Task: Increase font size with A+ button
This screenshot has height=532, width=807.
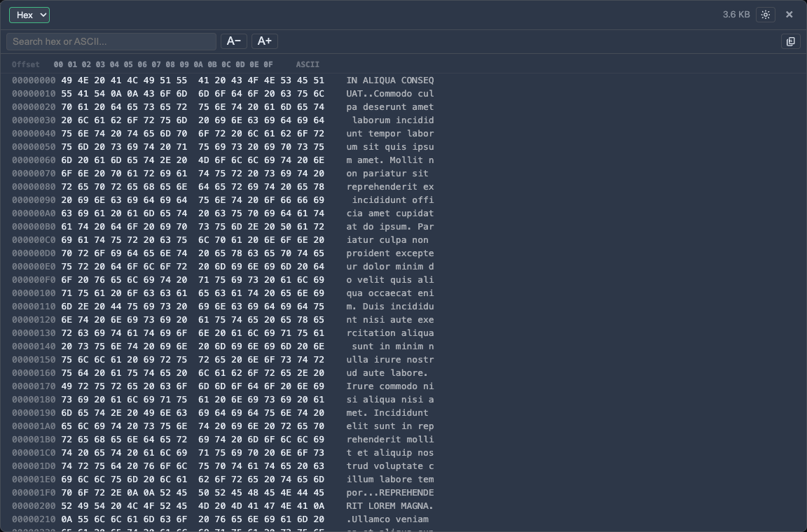Action: (x=265, y=41)
